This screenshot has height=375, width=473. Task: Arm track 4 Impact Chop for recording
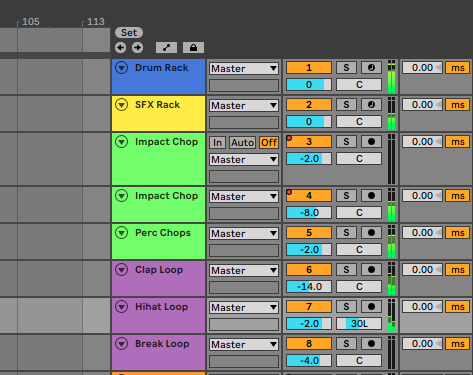pos(371,196)
